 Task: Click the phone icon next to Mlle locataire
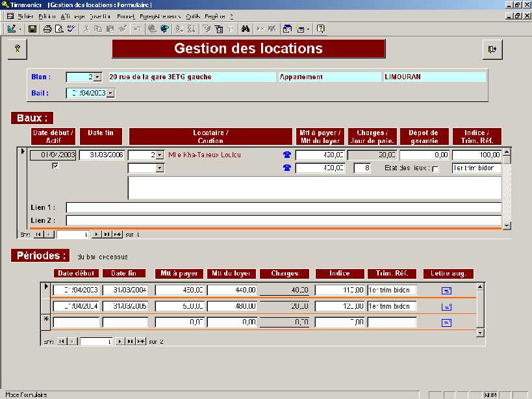click(286, 155)
